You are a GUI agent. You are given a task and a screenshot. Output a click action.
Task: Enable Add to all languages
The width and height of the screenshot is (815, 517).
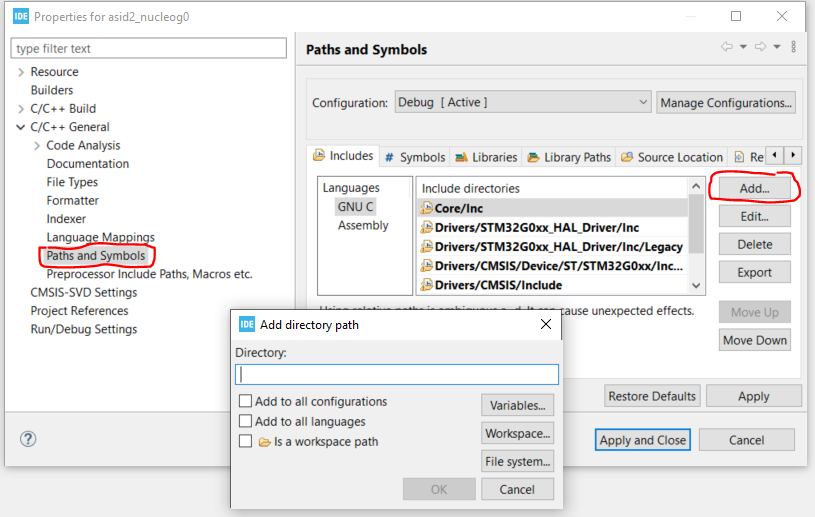tap(245, 421)
